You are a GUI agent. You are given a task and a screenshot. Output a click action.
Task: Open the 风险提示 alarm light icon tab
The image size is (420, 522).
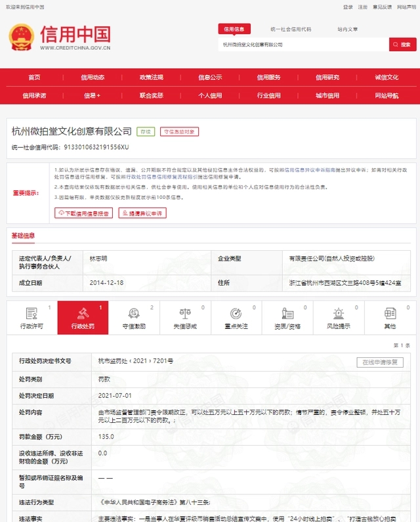[339, 318]
